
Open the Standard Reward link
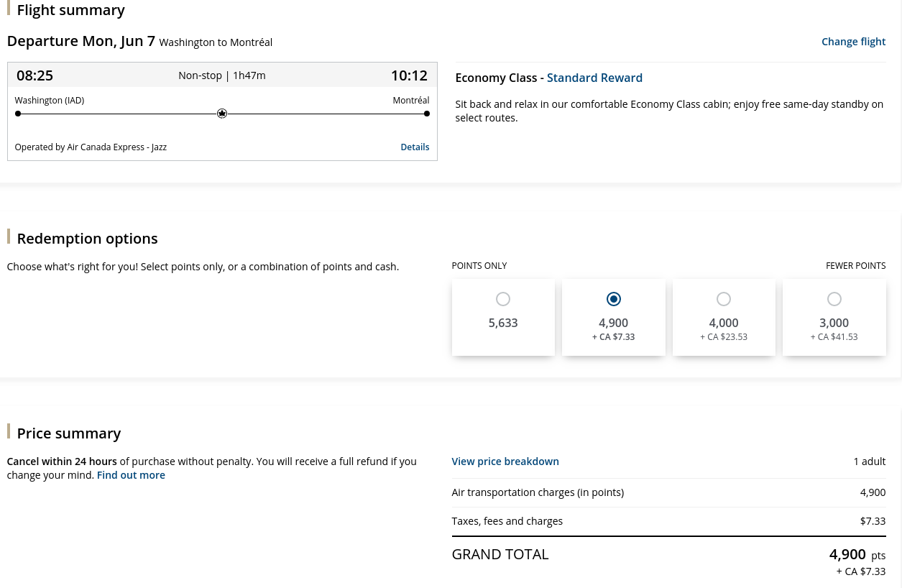click(594, 78)
